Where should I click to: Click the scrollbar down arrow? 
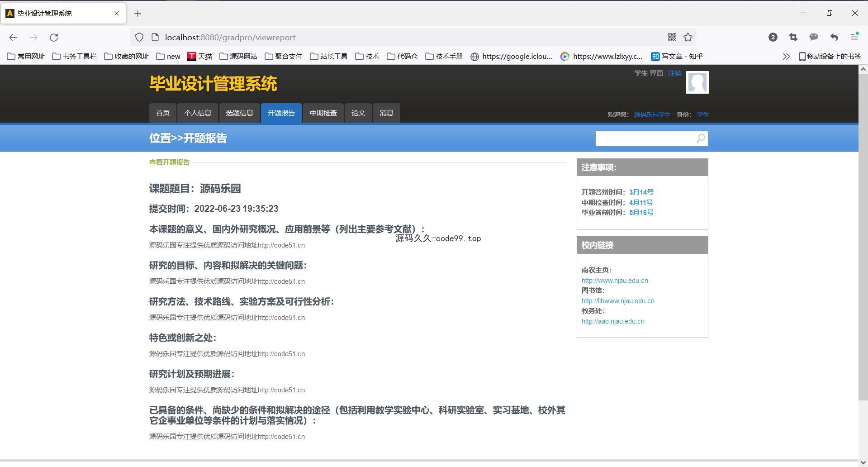pyautogui.click(x=863, y=462)
